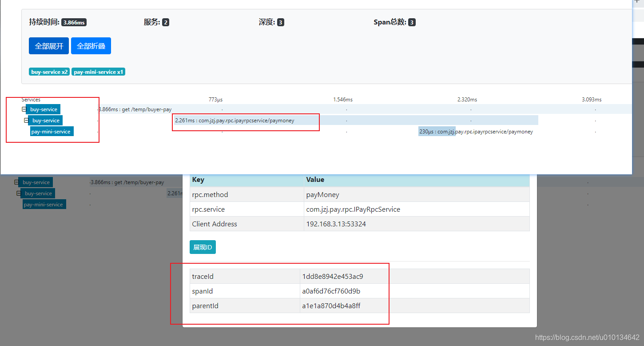Select dimmed root buy-service label in background tree
This screenshot has width=644, height=346.
coord(36,182)
